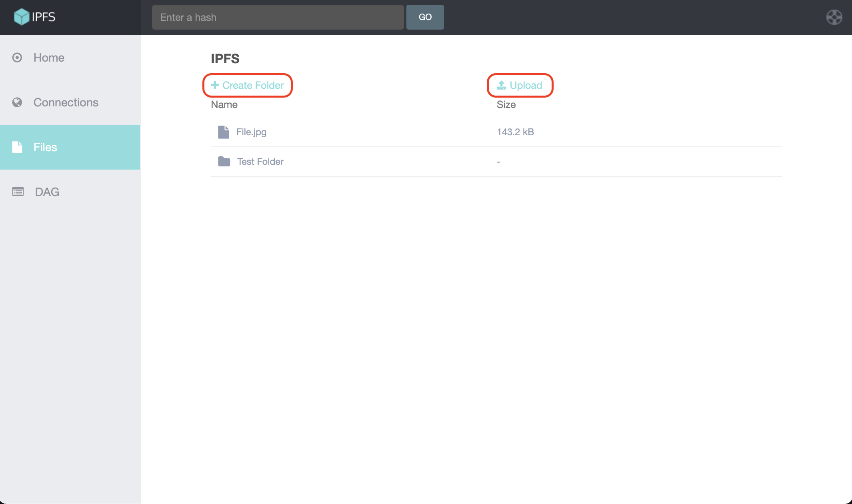Click on File.jpg to open it
The height and width of the screenshot is (504, 852).
coord(251,131)
